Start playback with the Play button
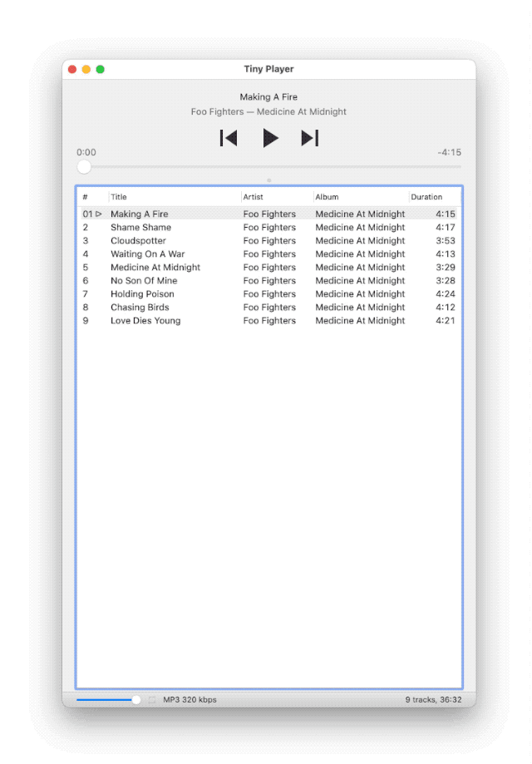This screenshot has height=764, width=532. pyautogui.click(x=270, y=138)
